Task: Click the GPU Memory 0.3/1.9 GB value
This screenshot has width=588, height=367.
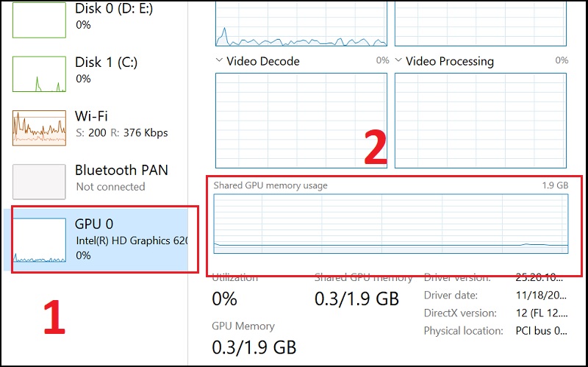Action: tap(254, 346)
